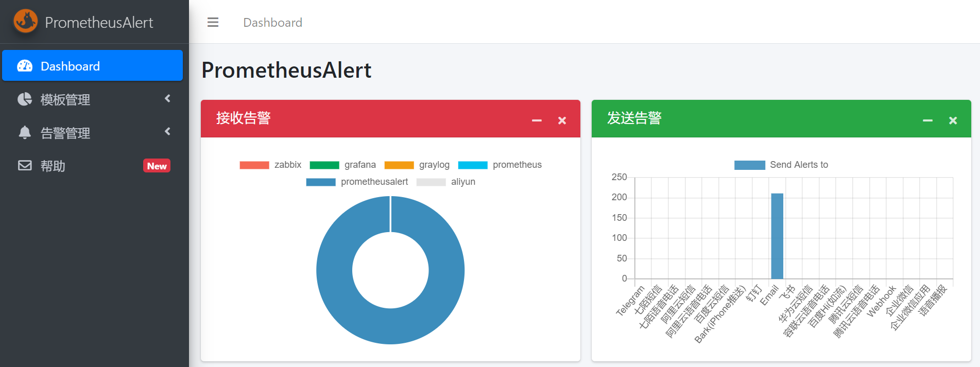Image resolution: width=980 pixels, height=367 pixels.
Task: Toggle the grafana legend swatch
Action: point(324,165)
